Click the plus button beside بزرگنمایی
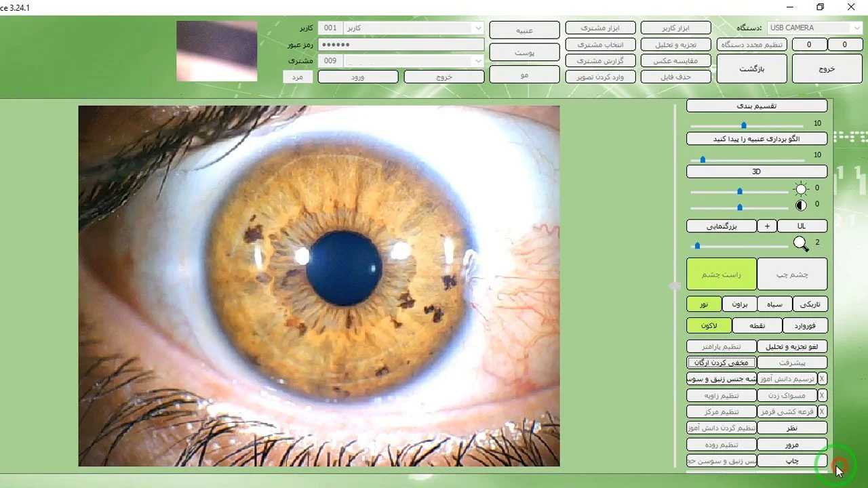Viewport: 868px width, 488px height. (767, 226)
